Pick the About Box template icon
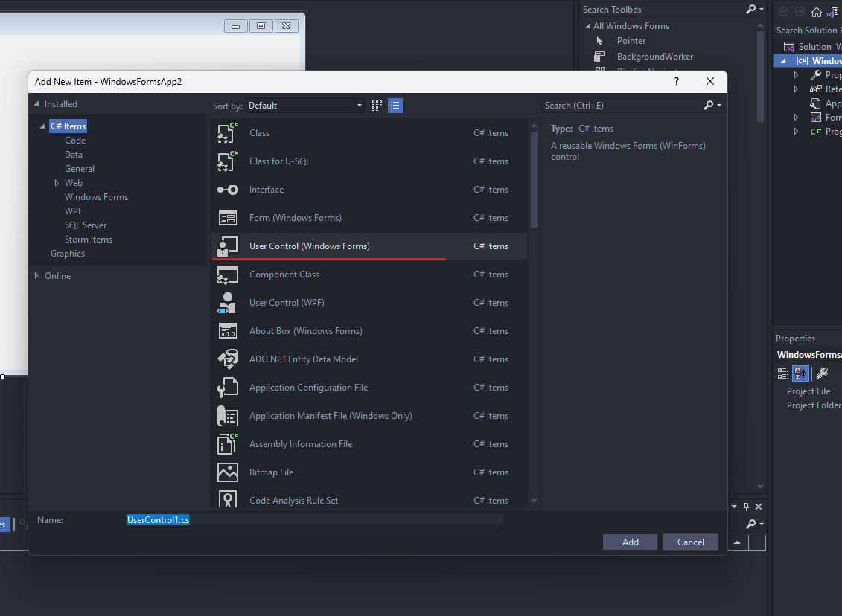Screen dimensions: 842x616 (228, 331)
